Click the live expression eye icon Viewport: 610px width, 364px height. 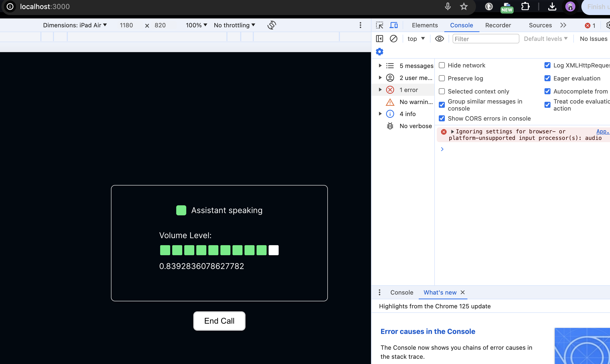tap(439, 39)
